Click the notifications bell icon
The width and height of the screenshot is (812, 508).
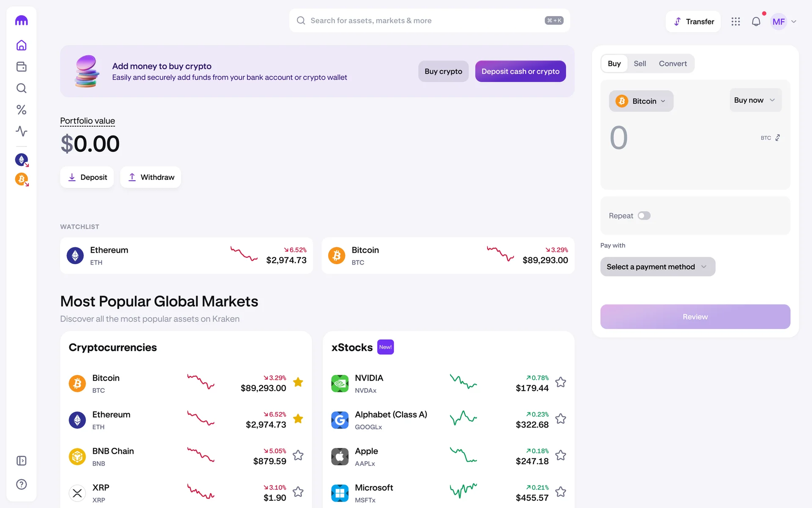click(756, 22)
